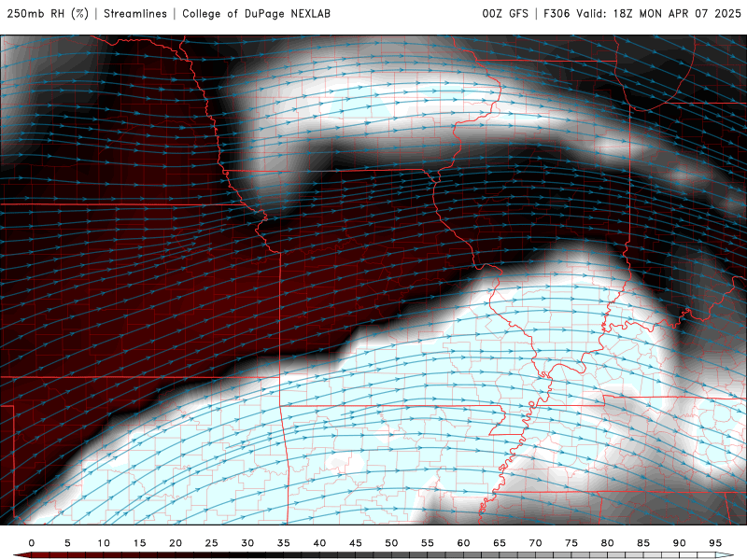
Task: Click the '5' color scale label
Action: pos(67,543)
